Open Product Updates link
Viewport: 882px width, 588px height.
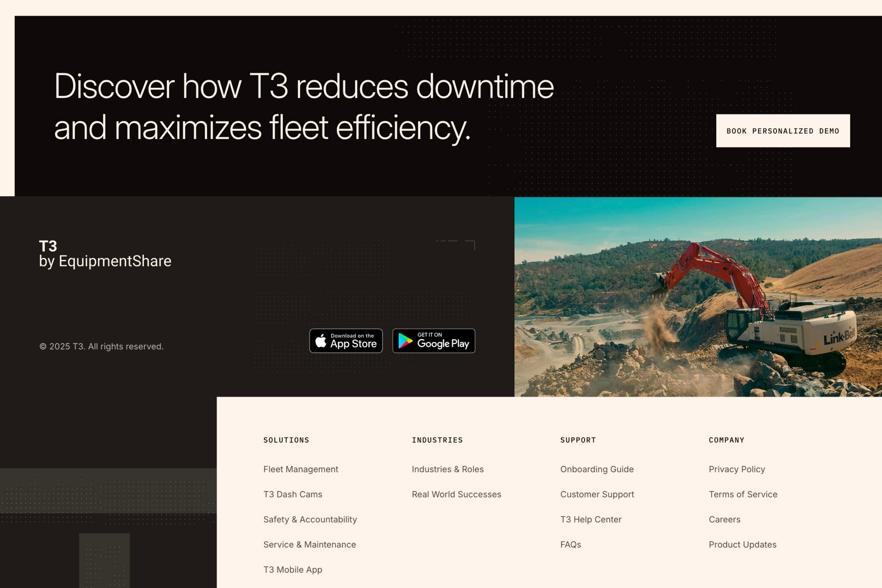(x=742, y=545)
